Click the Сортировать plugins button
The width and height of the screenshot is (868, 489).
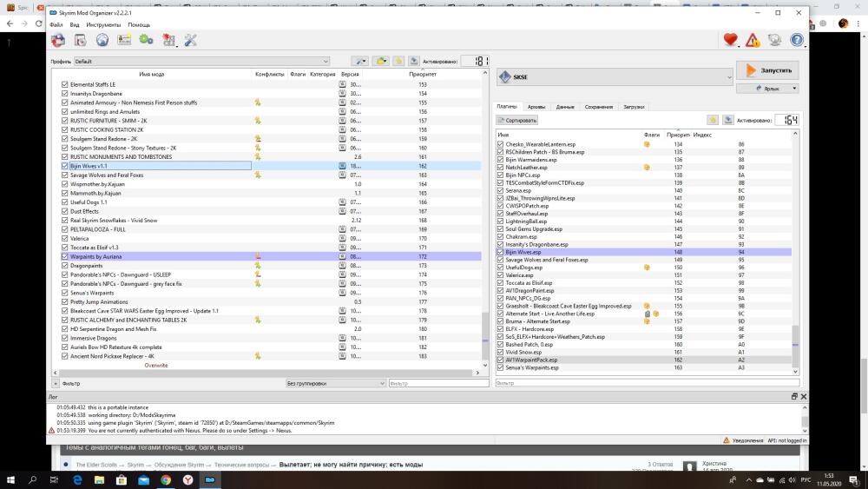pos(517,120)
